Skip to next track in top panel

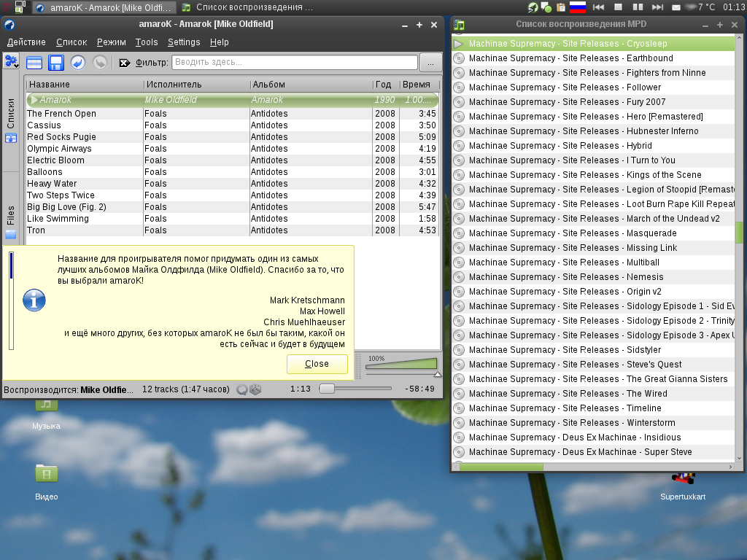point(657,7)
